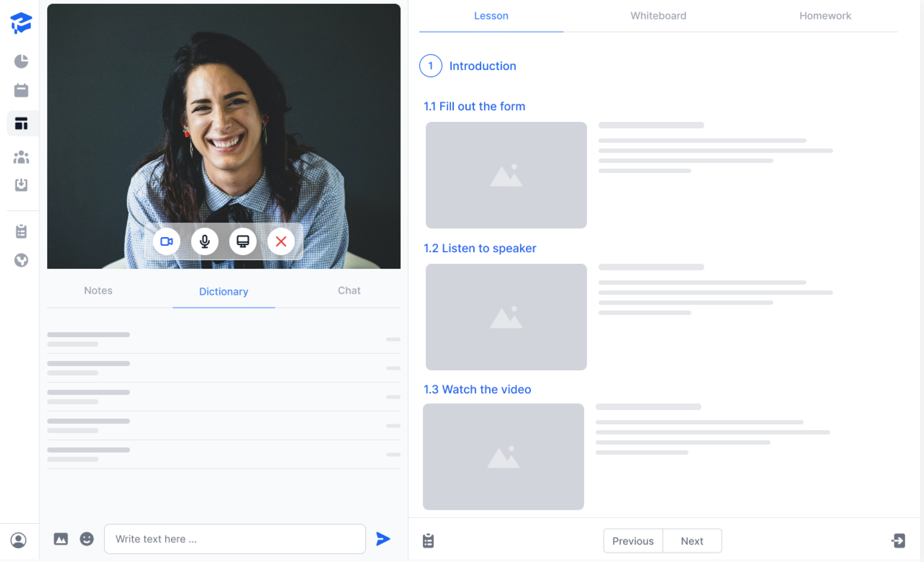Toggle the video camera button
Screen dimensions: 924x562
[x=167, y=241]
